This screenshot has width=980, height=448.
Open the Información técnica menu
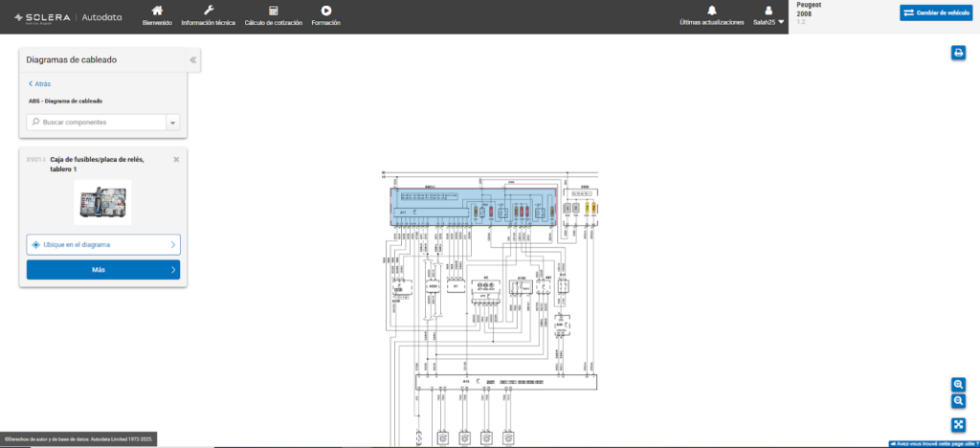coord(208,15)
